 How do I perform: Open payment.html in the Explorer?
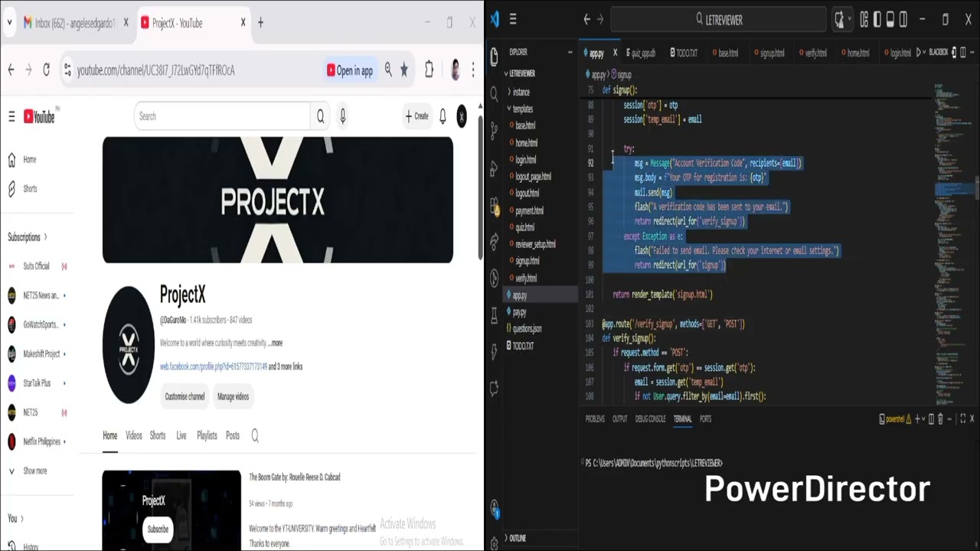529,210
